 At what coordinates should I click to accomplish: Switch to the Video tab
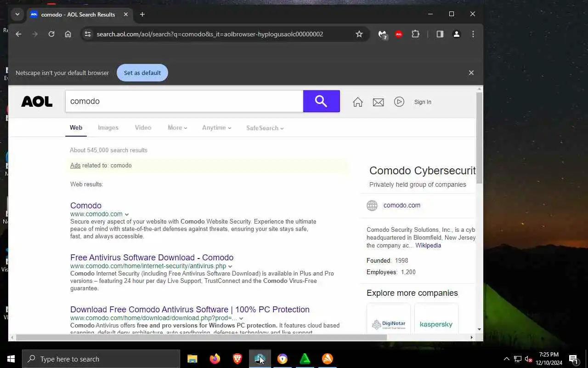(143, 128)
